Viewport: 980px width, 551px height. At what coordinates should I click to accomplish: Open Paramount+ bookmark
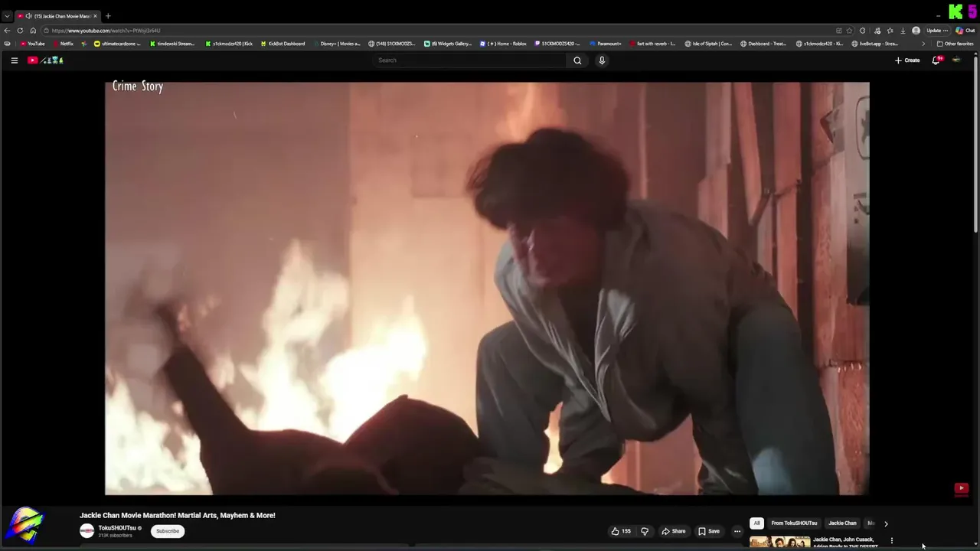click(606, 44)
